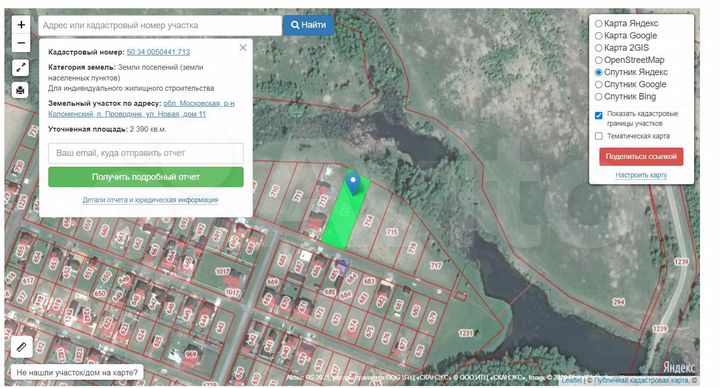Toggle Показать кадастровые границы участков checkbox
Image resolution: width=720 pixels, height=388 pixels.
(599, 115)
